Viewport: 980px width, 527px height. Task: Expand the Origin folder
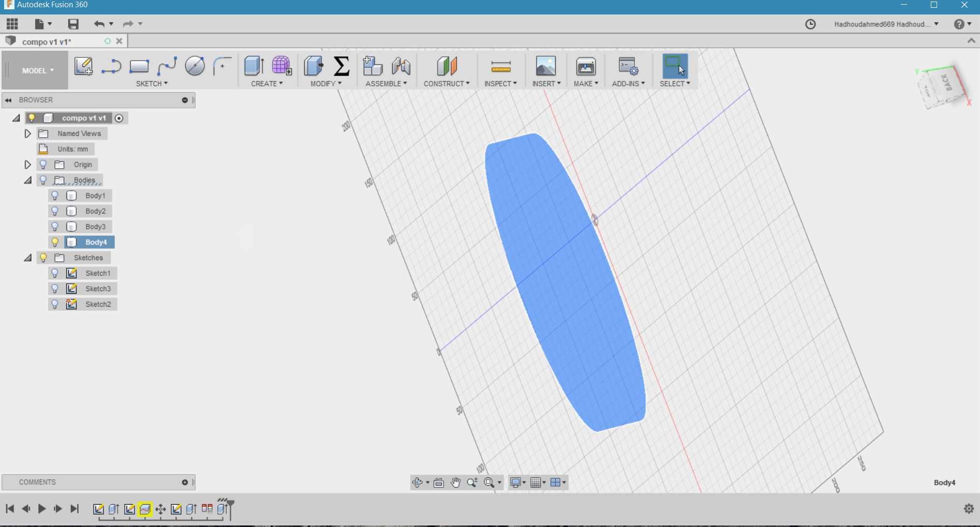[27, 164]
